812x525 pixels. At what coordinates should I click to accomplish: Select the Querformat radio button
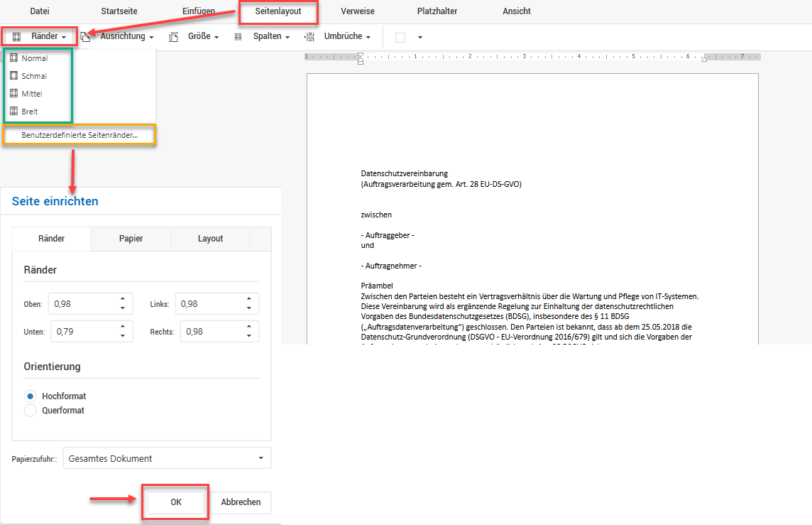tap(31, 411)
